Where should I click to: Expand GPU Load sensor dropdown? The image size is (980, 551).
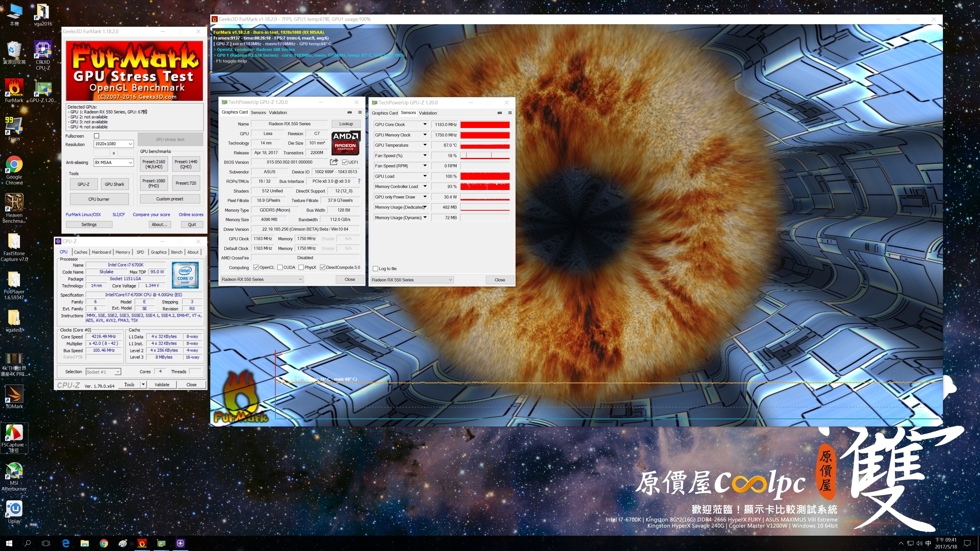point(425,176)
